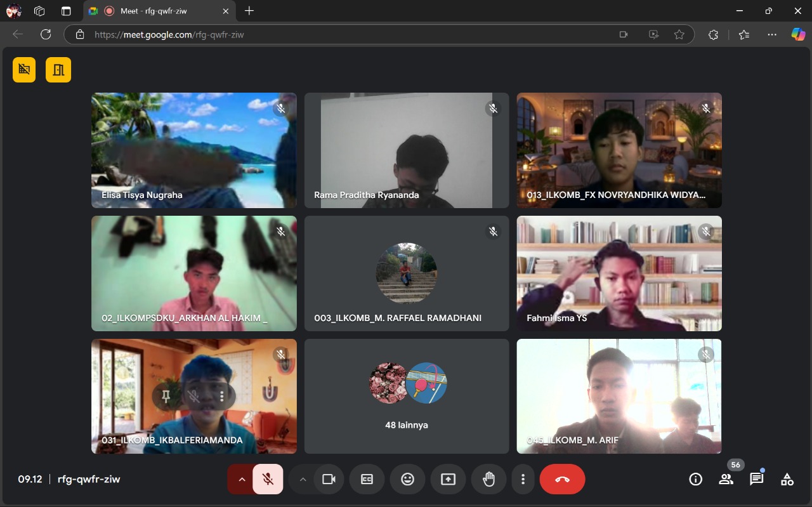Click the 48 lainnya participants tile
Viewport: 812px width, 507px height.
[407, 396]
